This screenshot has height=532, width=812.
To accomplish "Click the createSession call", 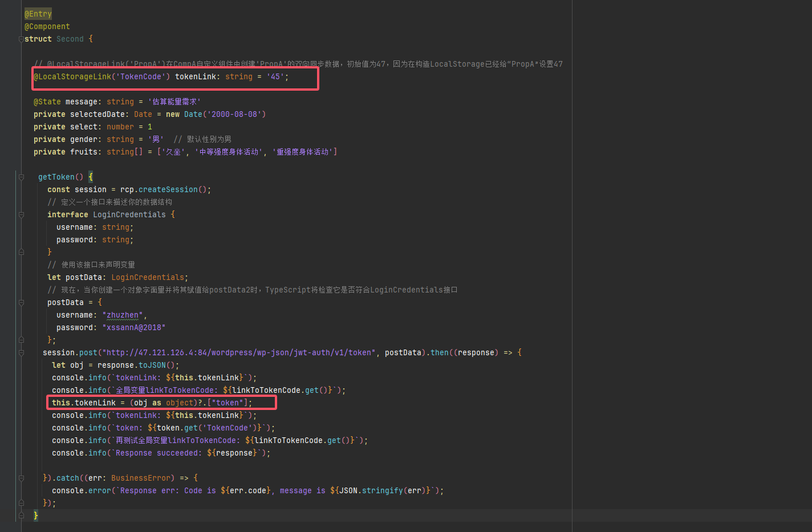I will 168,189.
